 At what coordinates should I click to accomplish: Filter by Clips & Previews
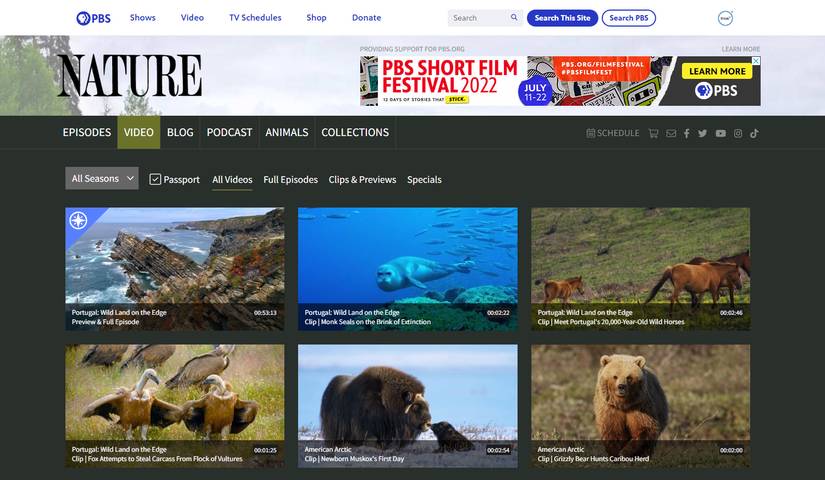coord(362,179)
